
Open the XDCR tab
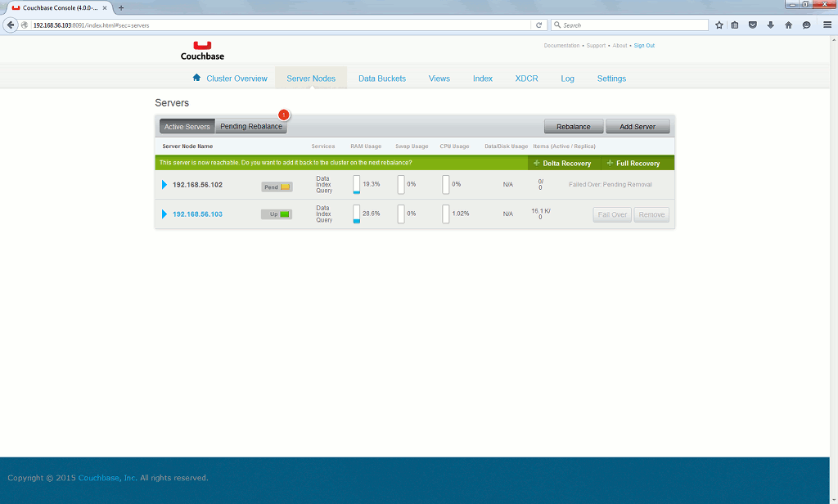pos(526,79)
